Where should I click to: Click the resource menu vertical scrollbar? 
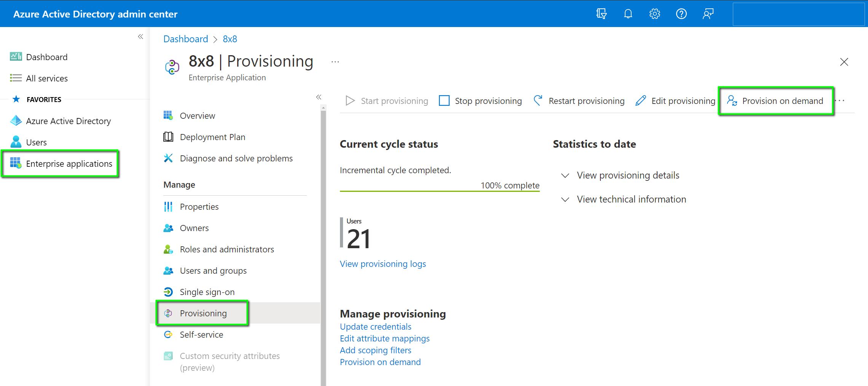323,247
